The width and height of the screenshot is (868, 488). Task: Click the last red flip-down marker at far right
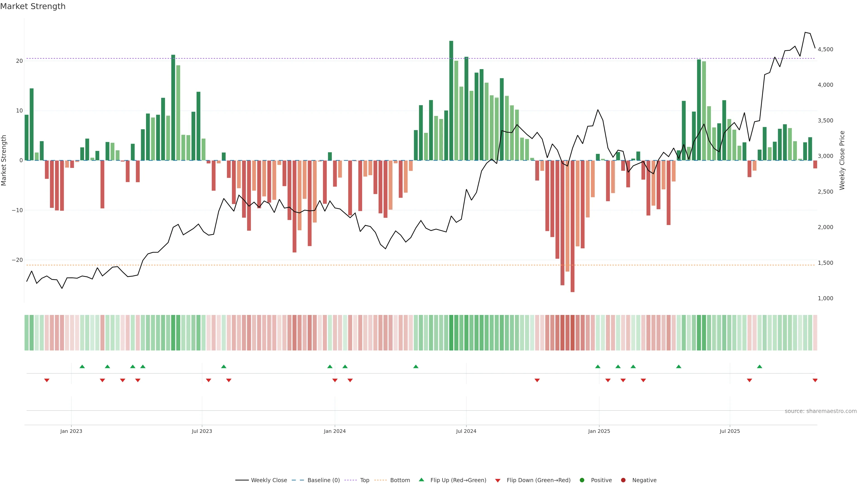tap(815, 380)
